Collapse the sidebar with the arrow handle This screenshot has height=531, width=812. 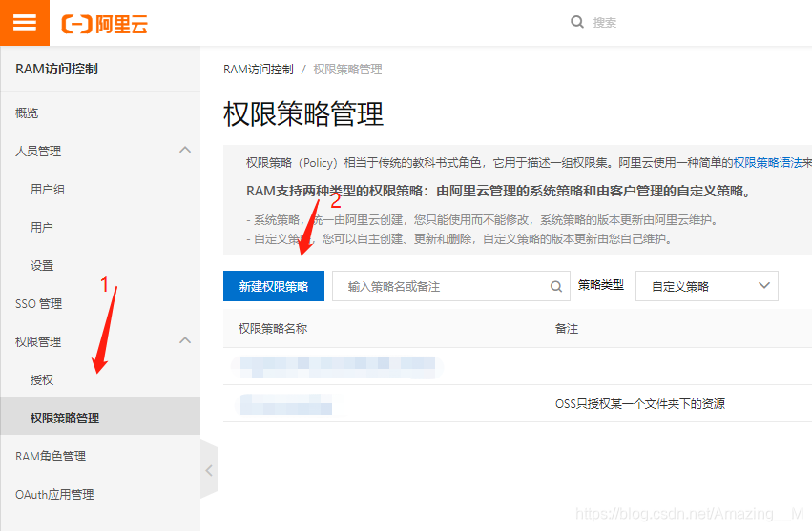(209, 470)
